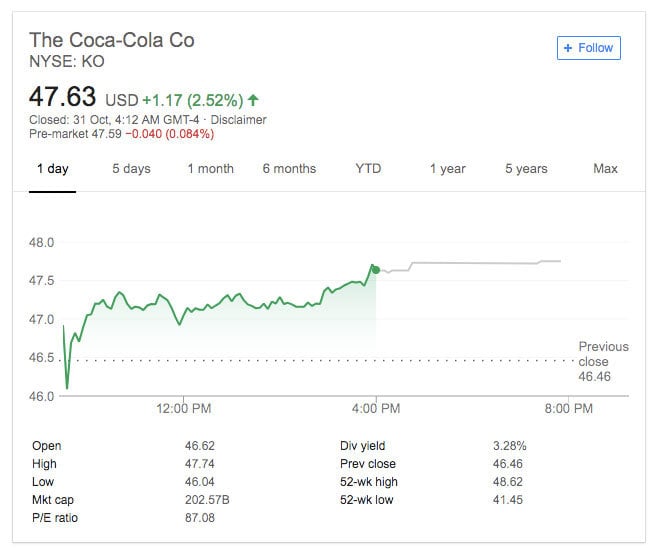
Task: Switch to the 5 days tab
Action: [131, 169]
